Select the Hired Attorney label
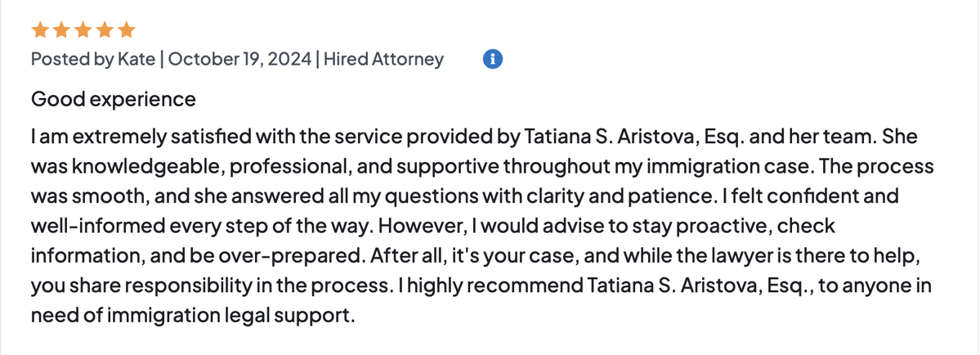The width and height of the screenshot is (980, 355). click(x=384, y=60)
